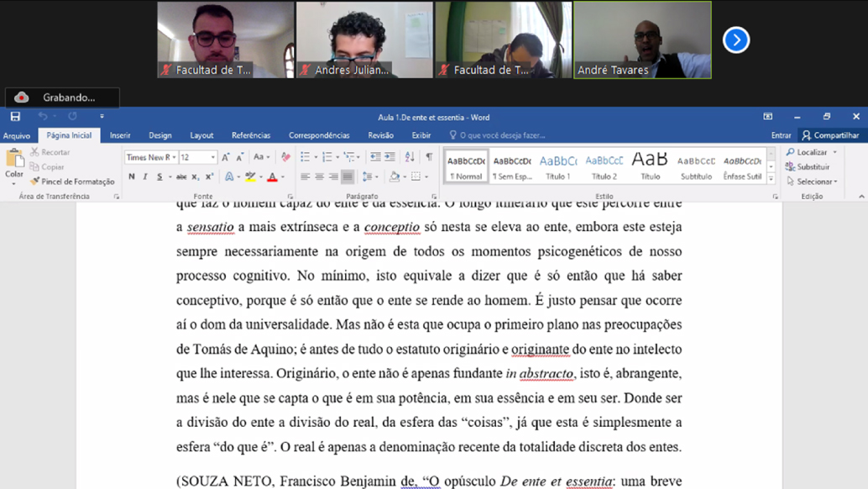Image resolution: width=868 pixels, height=489 pixels.
Task: Click the 'O que você deseja fazer' search field
Action: (498, 135)
